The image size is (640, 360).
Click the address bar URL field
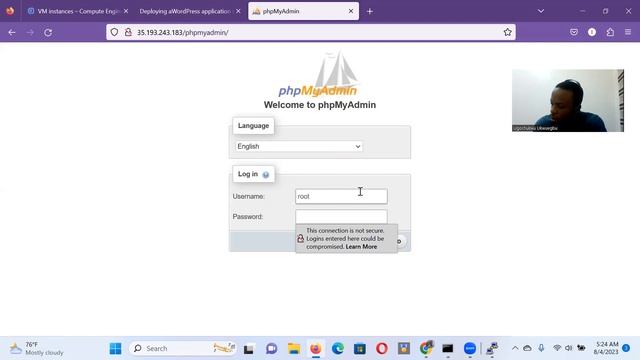click(x=310, y=32)
